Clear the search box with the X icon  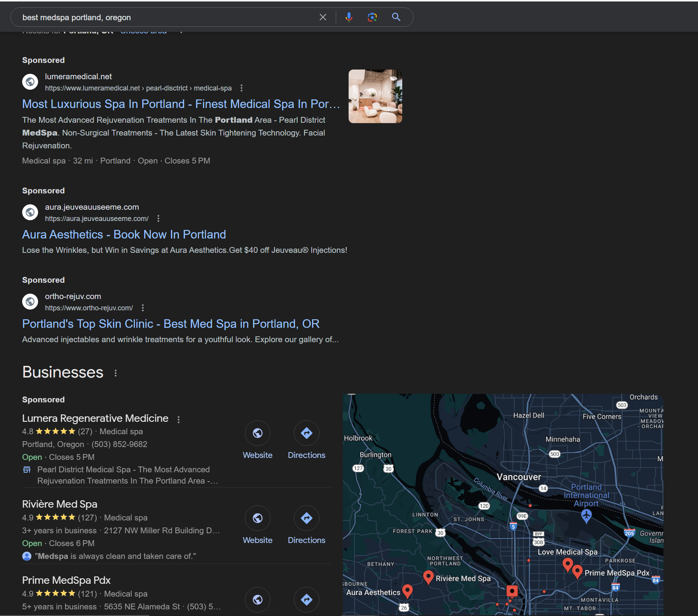pyautogui.click(x=323, y=17)
